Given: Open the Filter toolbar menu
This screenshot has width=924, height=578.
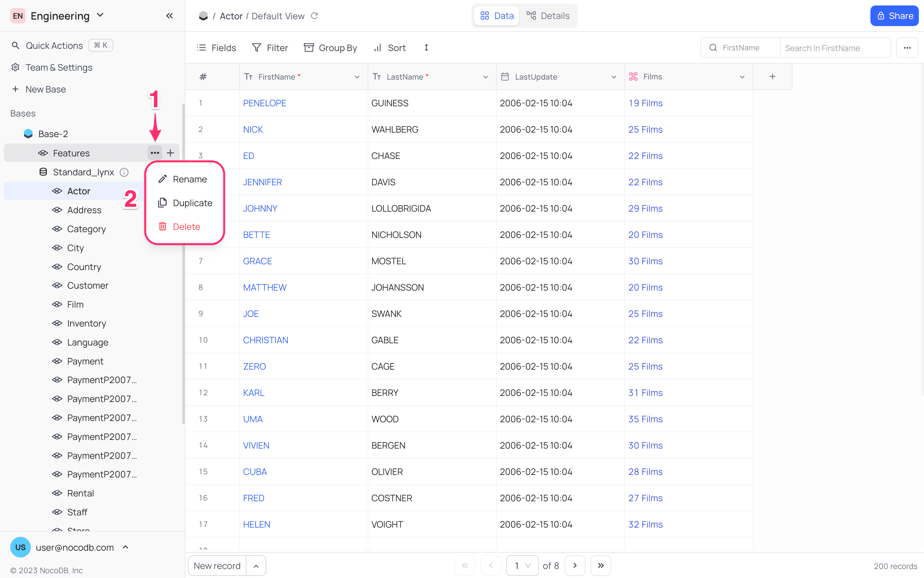Looking at the screenshot, I should coord(270,48).
